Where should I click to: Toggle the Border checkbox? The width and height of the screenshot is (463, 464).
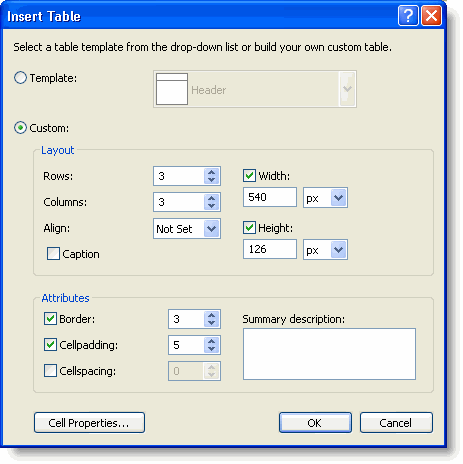click(x=50, y=319)
